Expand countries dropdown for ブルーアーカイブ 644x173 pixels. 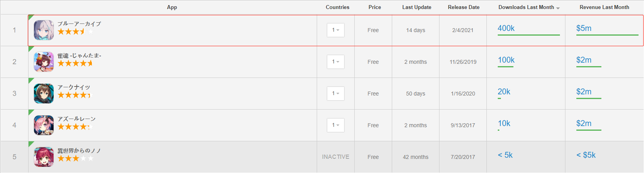335,30
